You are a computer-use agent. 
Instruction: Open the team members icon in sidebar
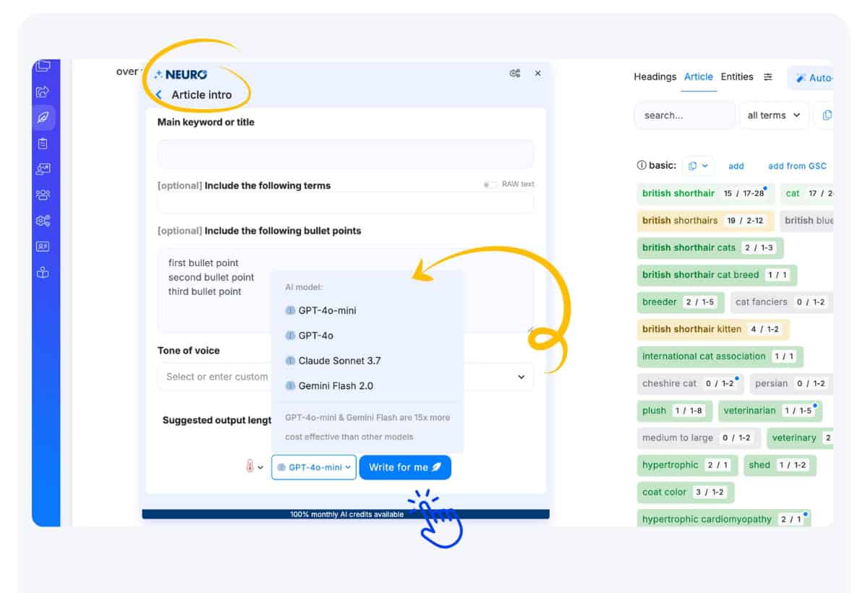coord(43,195)
